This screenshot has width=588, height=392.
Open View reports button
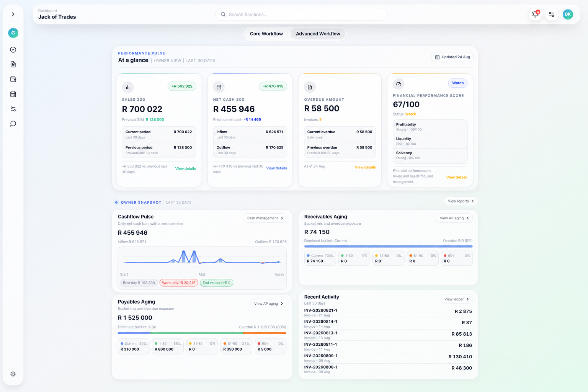[461, 201]
